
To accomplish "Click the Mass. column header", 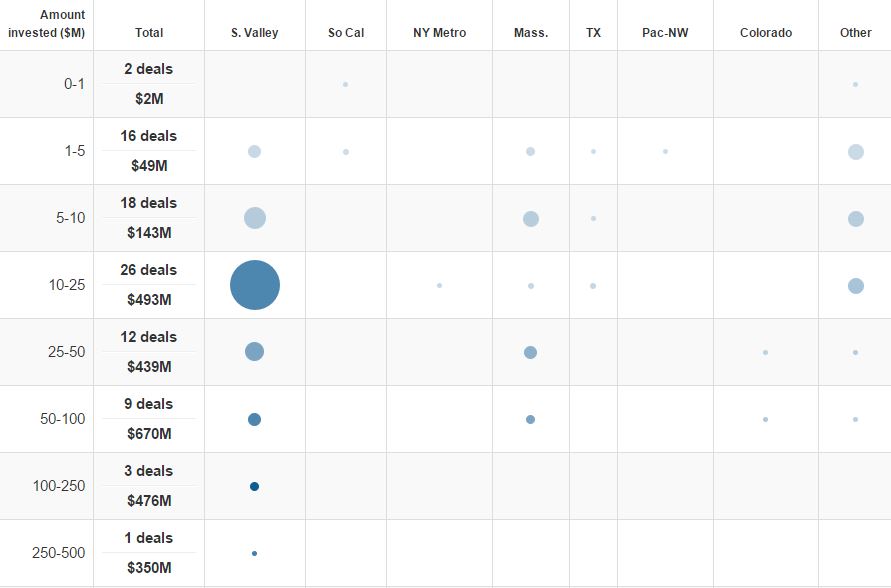I will [531, 33].
